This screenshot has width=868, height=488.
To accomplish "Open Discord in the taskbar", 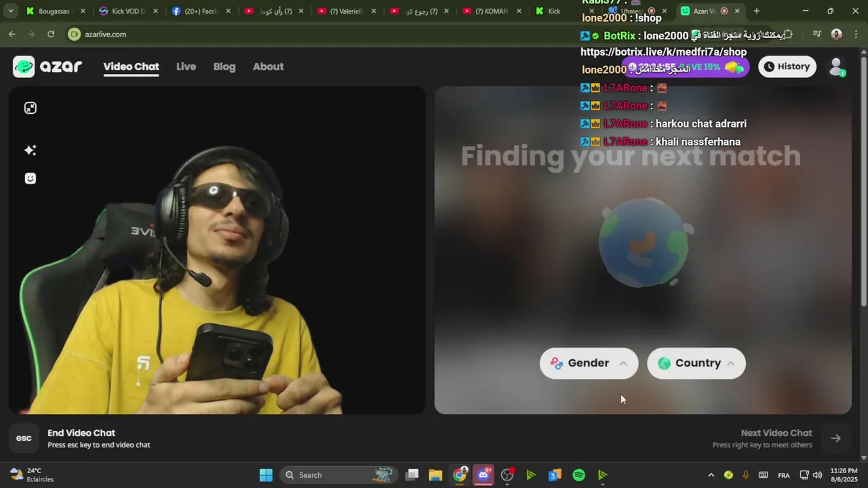I will 484,475.
